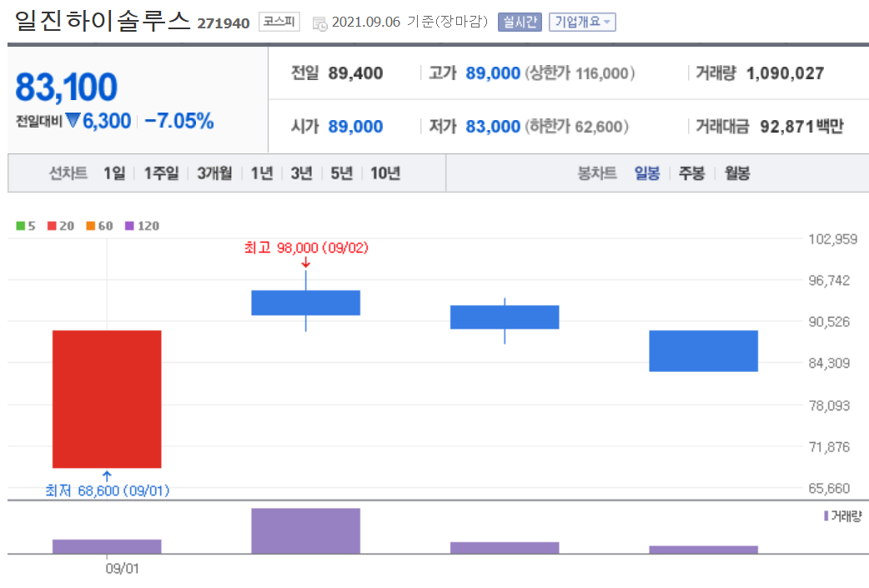Viewport: 869px width, 588px height.
Task: Click the current price 83,100
Action: point(67,88)
